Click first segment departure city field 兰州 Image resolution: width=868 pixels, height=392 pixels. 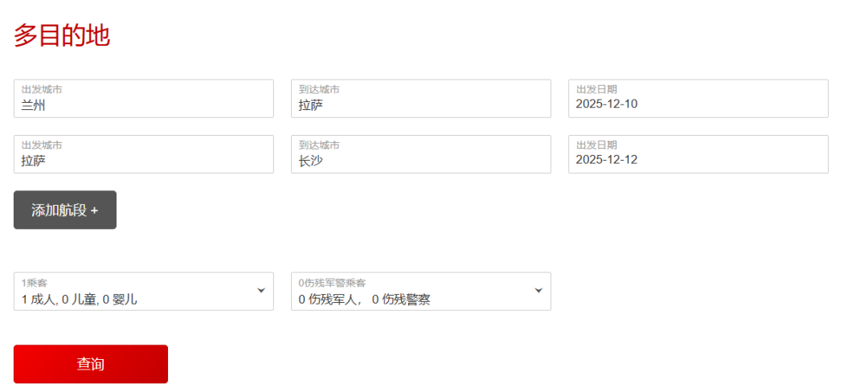(x=143, y=99)
